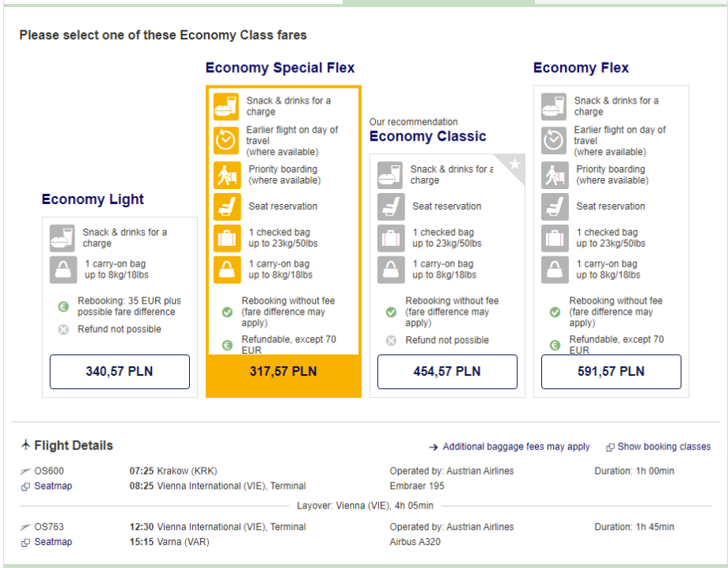728x568 pixels.
Task: Click Economy Special Flex seat reservation icon
Action: coord(226,206)
